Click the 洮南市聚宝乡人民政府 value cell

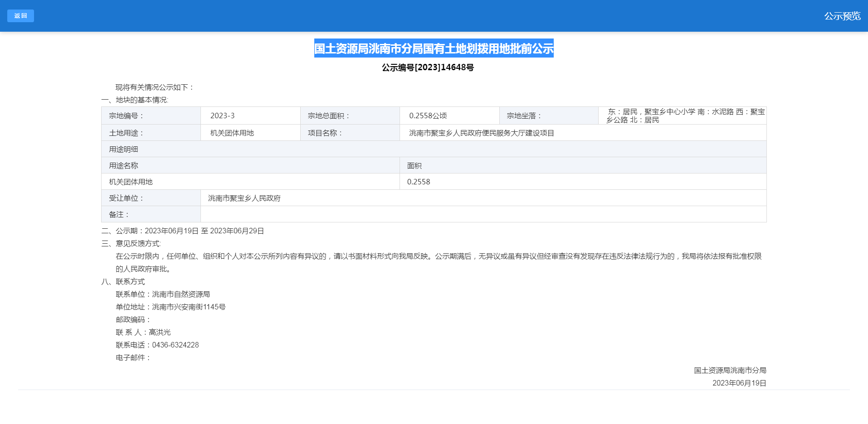[483, 198]
